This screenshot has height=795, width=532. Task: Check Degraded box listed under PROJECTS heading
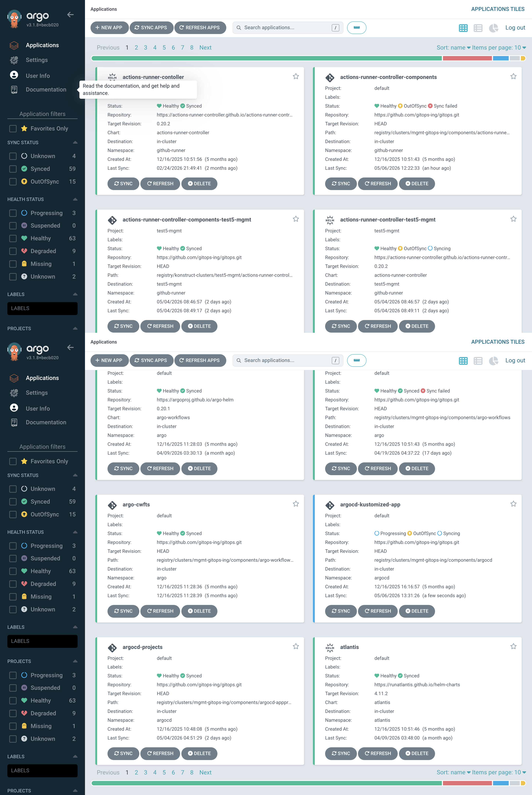13,713
